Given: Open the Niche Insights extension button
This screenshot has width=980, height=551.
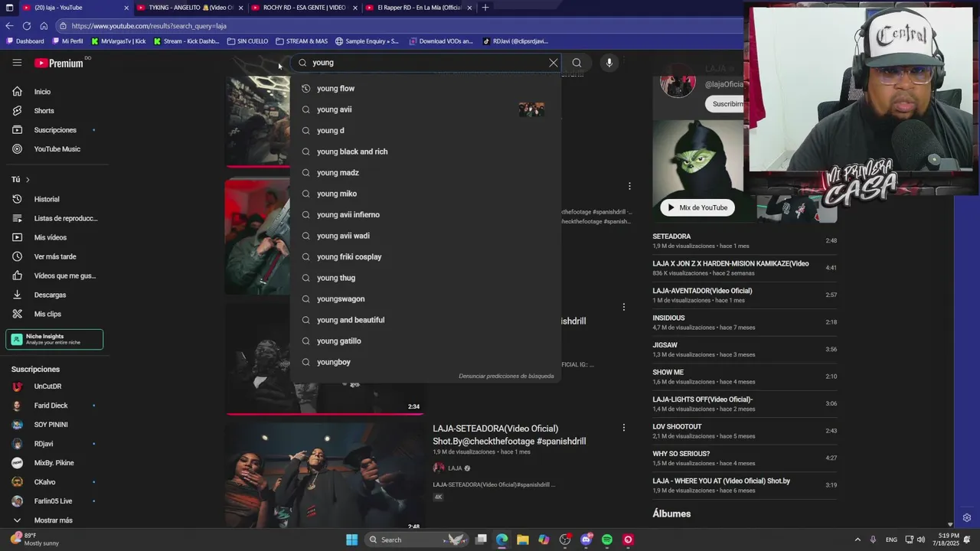Looking at the screenshot, I should click(x=54, y=339).
